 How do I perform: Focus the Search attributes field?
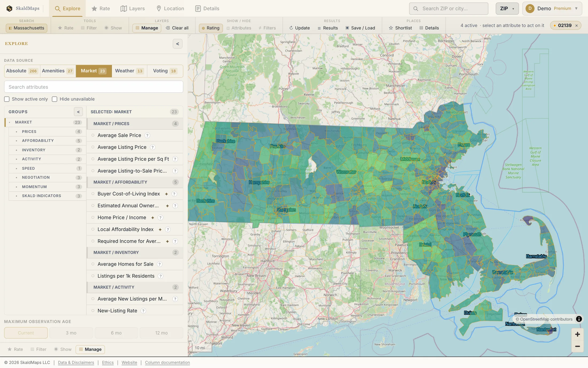(94, 87)
